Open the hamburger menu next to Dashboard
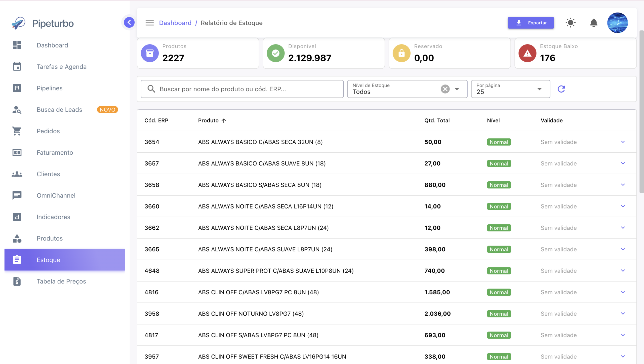This screenshot has height=364, width=644. (x=149, y=23)
